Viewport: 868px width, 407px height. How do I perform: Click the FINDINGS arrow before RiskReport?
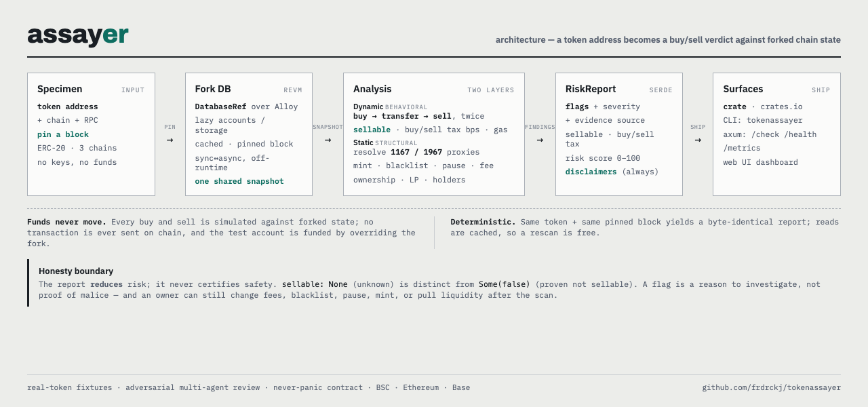pos(540,140)
